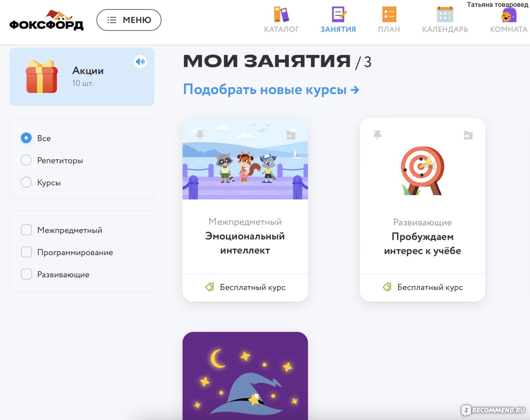
Task: Open the Акции promotions title
Action: click(x=88, y=71)
